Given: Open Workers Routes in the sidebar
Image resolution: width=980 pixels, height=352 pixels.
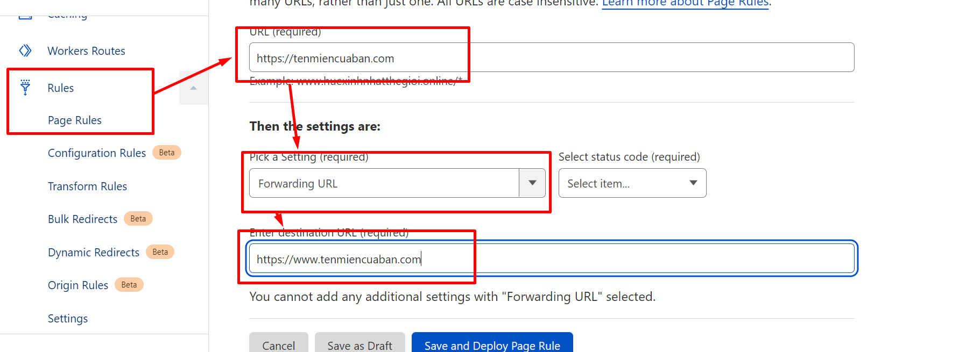Looking at the screenshot, I should (x=86, y=51).
